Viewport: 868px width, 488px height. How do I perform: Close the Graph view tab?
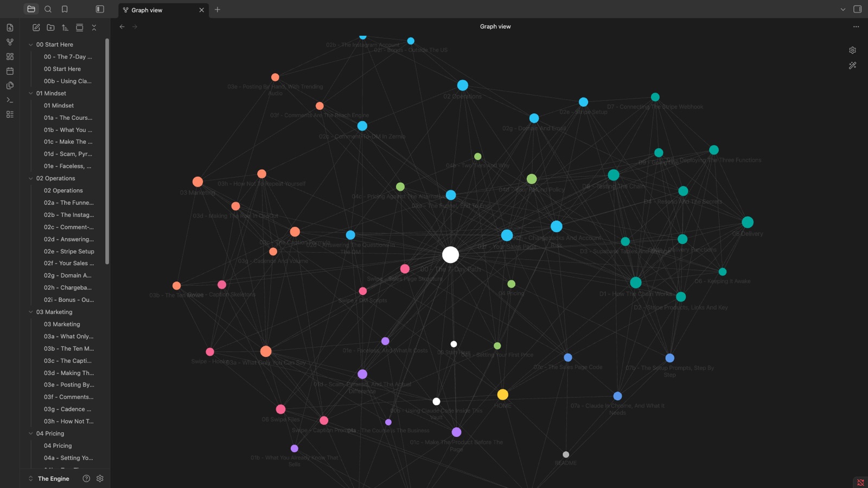(x=202, y=10)
